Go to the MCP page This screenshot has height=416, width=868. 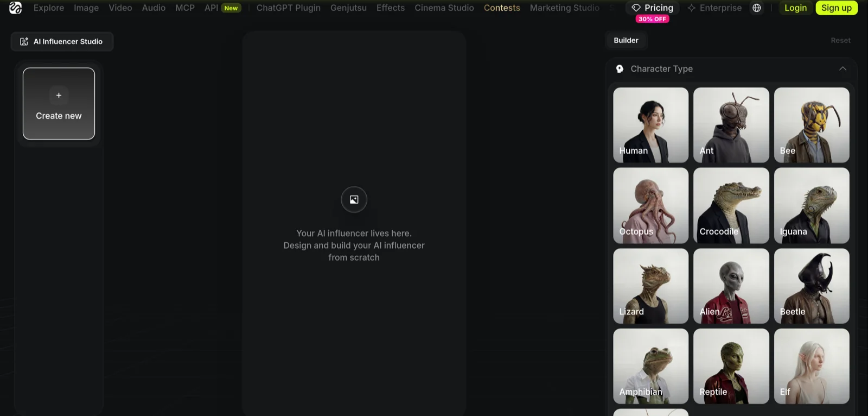[x=185, y=8]
